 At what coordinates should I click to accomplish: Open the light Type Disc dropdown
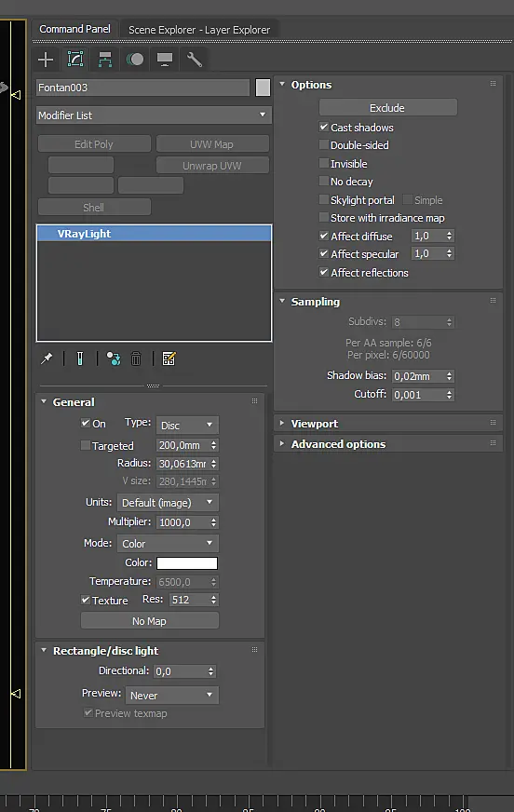click(x=187, y=426)
